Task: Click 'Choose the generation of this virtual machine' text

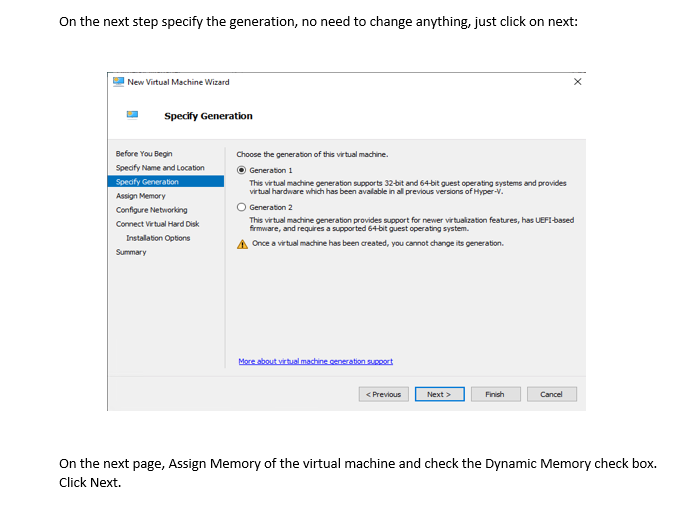Action: [312, 154]
